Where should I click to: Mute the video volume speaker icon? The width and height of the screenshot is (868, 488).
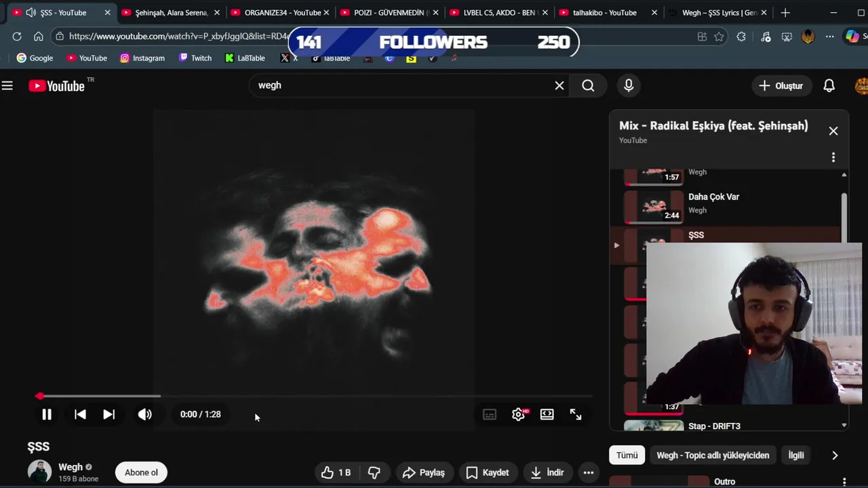145,414
